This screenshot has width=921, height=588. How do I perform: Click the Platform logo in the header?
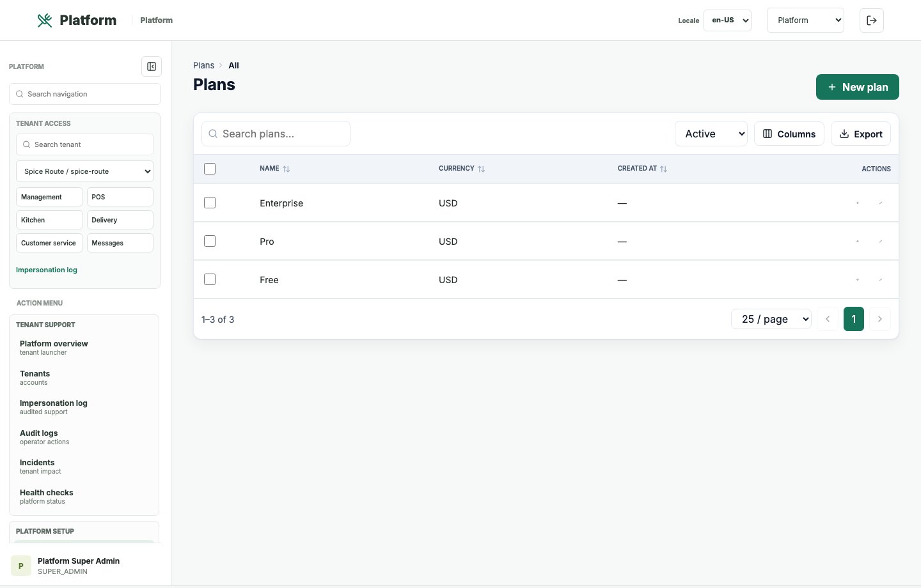coord(77,20)
